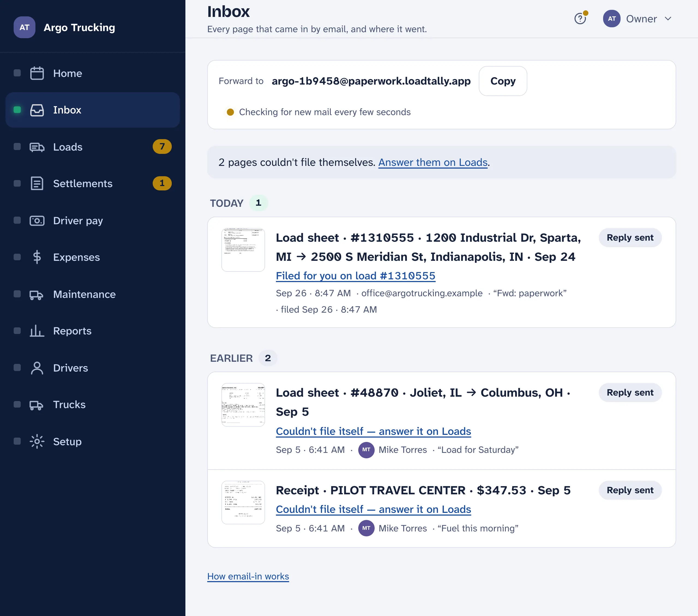Navigate to Driver pay

click(92, 220)
